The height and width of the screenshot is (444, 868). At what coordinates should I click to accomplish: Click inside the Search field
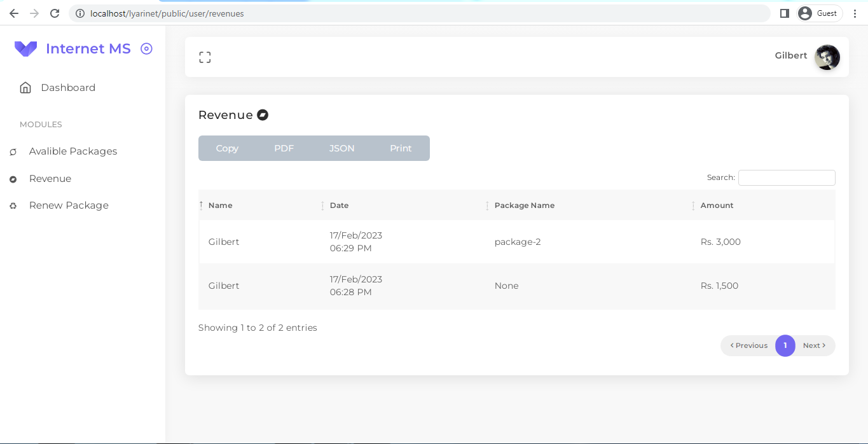click(786, 177)
